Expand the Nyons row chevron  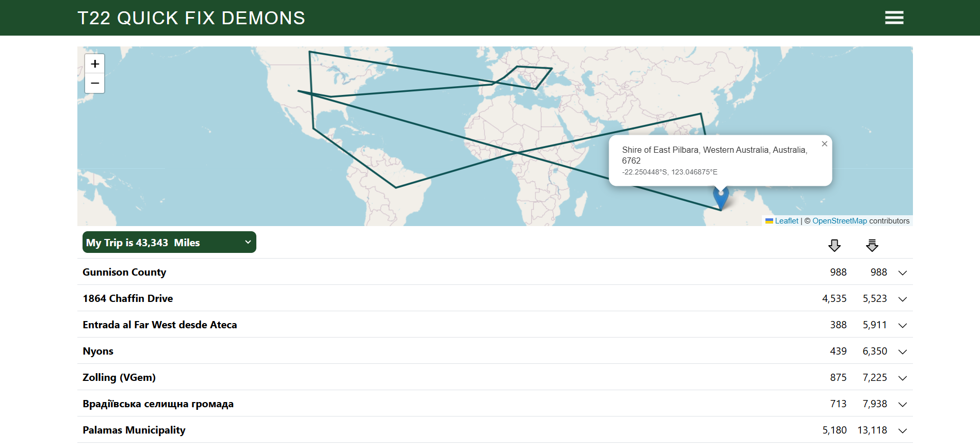(902, 351)
